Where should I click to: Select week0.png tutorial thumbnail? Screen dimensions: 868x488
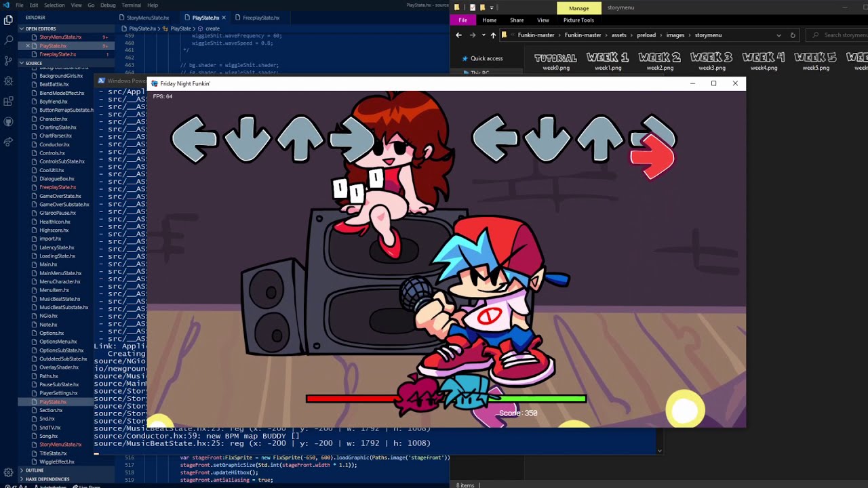click(x=555, y=61)
